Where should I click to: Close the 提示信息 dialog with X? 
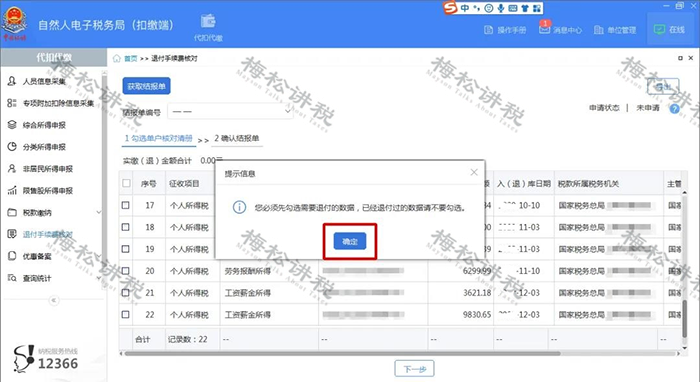[474, 172]
